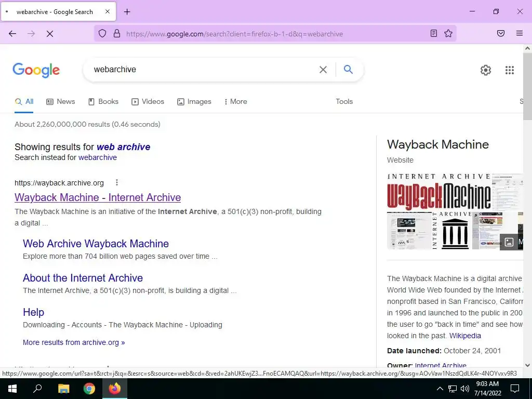This screenshot has width=532, height=399.
Task: Click the 'Wayback Machine' knowledge panel title
Action: tap(438, 145)
